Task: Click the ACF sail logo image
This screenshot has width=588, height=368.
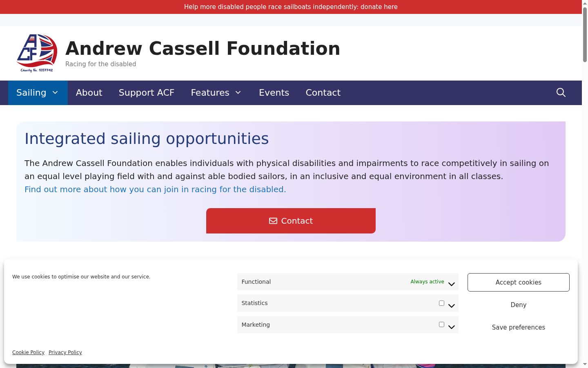Action: [x=37, y=53]
